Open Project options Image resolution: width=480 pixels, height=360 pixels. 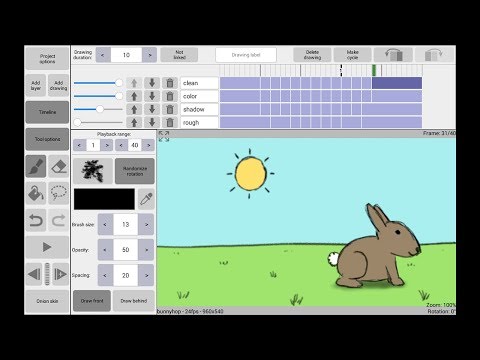coord(47,59)
